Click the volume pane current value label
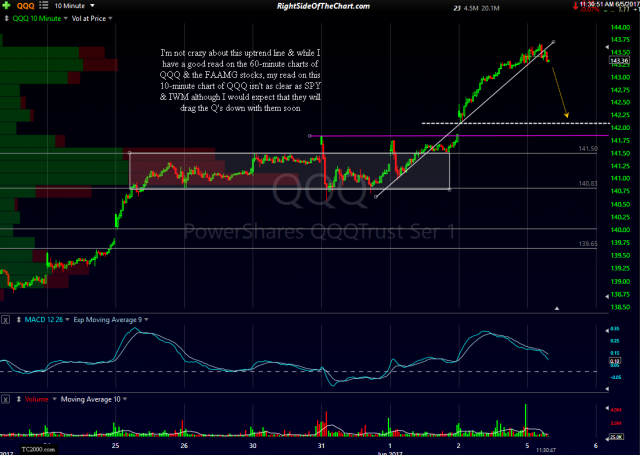 [616, 437]
